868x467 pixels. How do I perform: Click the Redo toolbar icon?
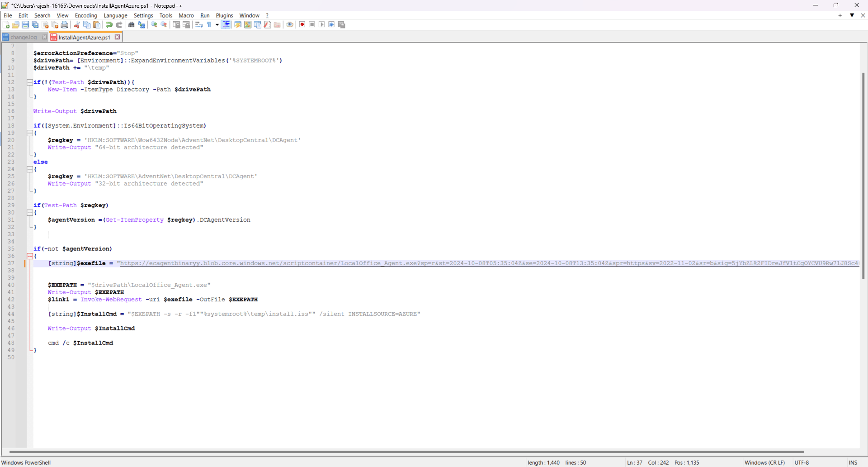(x=119, y=25)
